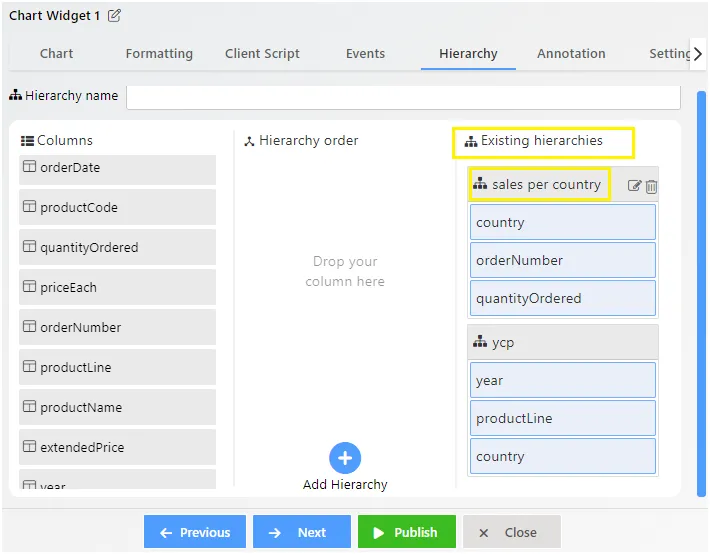This screenshot has width=710, height=554.
Task: Click the sitemap icon beside ycp
Action: click(480, 342)
